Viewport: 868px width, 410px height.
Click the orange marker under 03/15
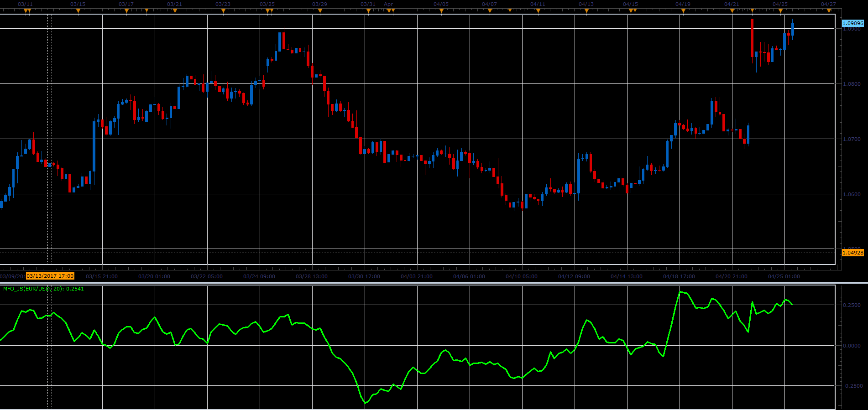[78, 11]
